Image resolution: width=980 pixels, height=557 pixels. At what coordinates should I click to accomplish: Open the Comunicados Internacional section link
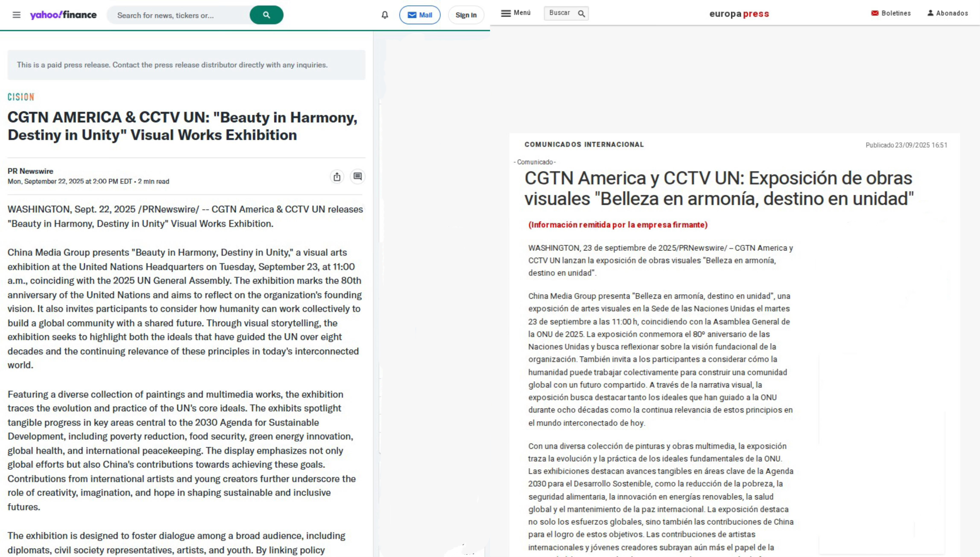[584, 145]
